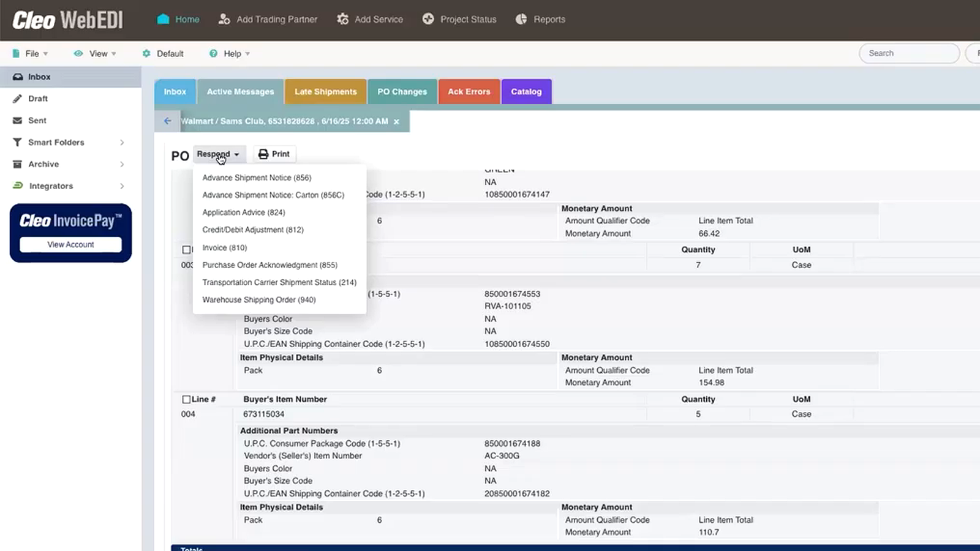Select Invoice (810) response
980x551 pixels.
(x=225, y=247)
